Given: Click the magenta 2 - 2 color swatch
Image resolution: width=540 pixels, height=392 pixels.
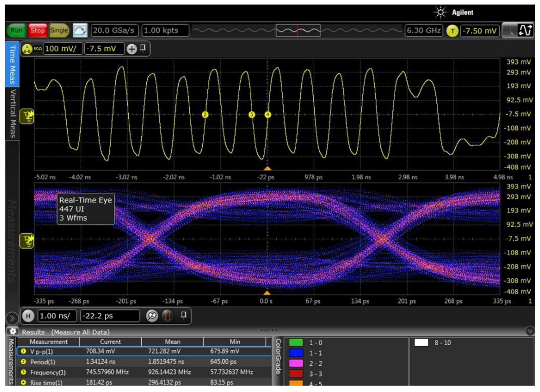Looking at the screenshot, I should click(x=296, y=363).
